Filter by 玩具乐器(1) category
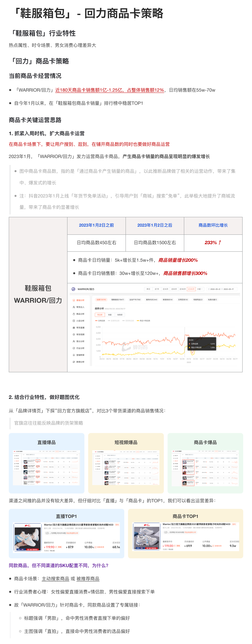This screenshot has height=644, width=252. [x=212, y=299]
